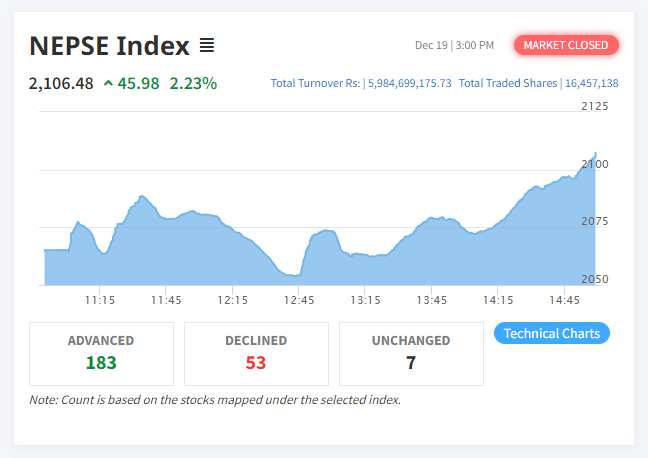Select the Advanced 183 stocks box
This screenshot has width=648, height=458.
pos(101,353)
